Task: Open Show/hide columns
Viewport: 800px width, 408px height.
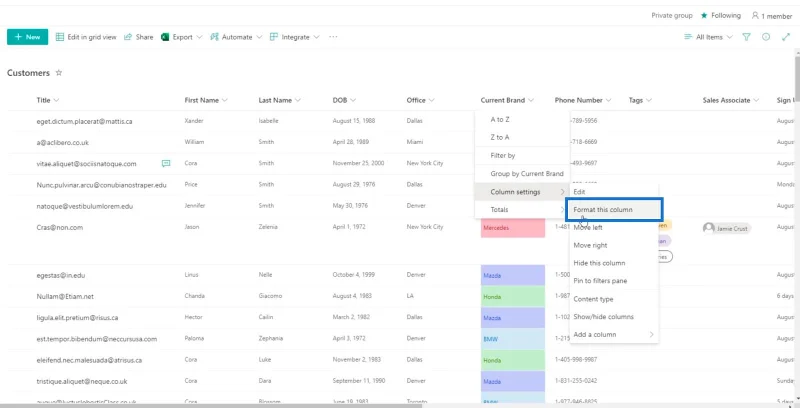Action: coord(614,317)
